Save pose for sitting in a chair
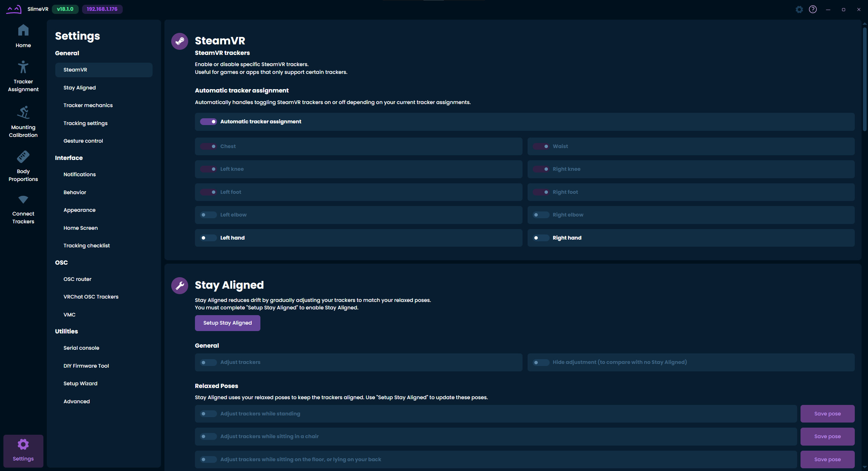This screenshot has width=868, height=471. pyautogui.click(x=827, y=436)
